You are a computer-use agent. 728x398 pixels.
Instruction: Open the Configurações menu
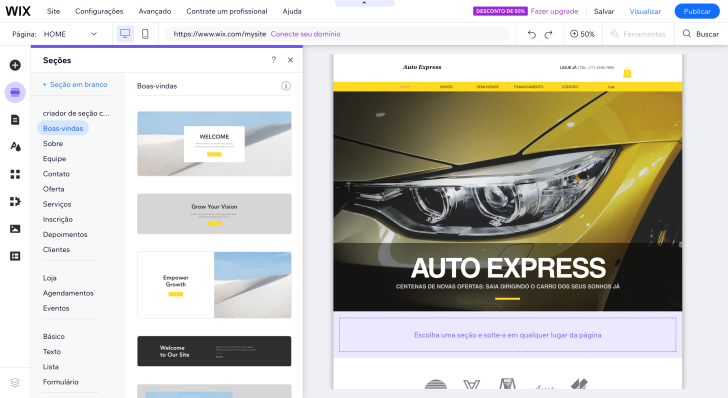point(99,11)
